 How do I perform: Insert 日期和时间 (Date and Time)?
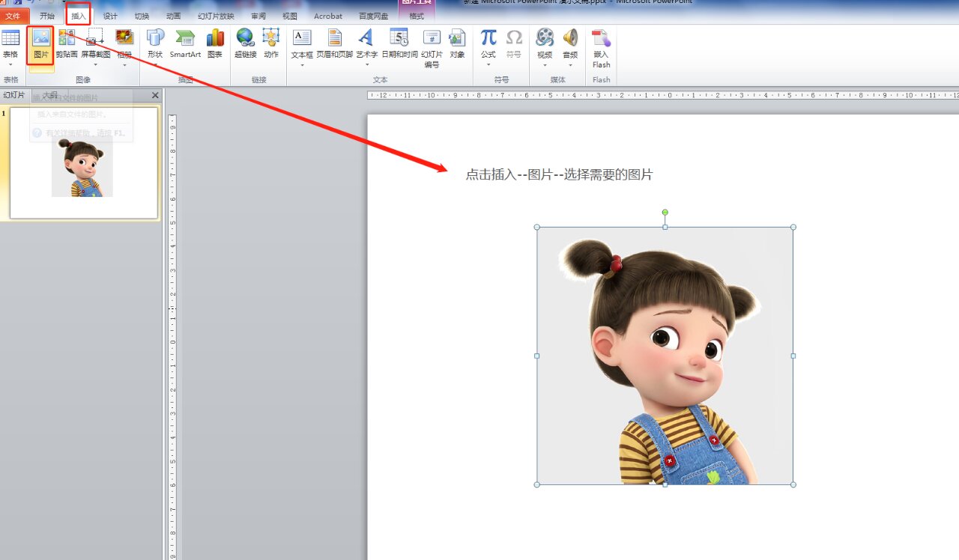pos(399,45)
